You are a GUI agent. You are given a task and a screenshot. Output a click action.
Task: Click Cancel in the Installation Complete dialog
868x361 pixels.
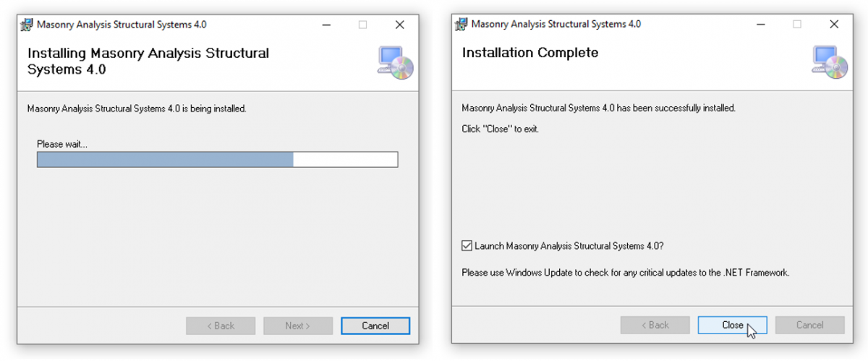click(809, 325)
